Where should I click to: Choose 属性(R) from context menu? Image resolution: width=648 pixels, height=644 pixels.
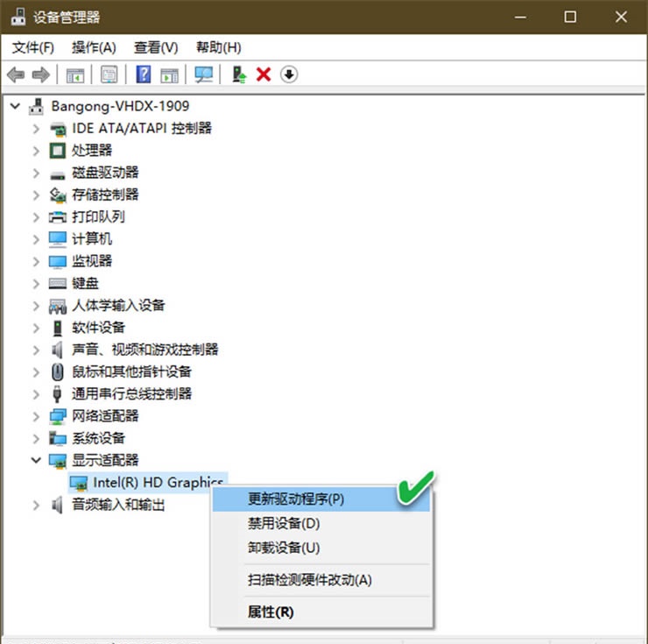(321, 612)
